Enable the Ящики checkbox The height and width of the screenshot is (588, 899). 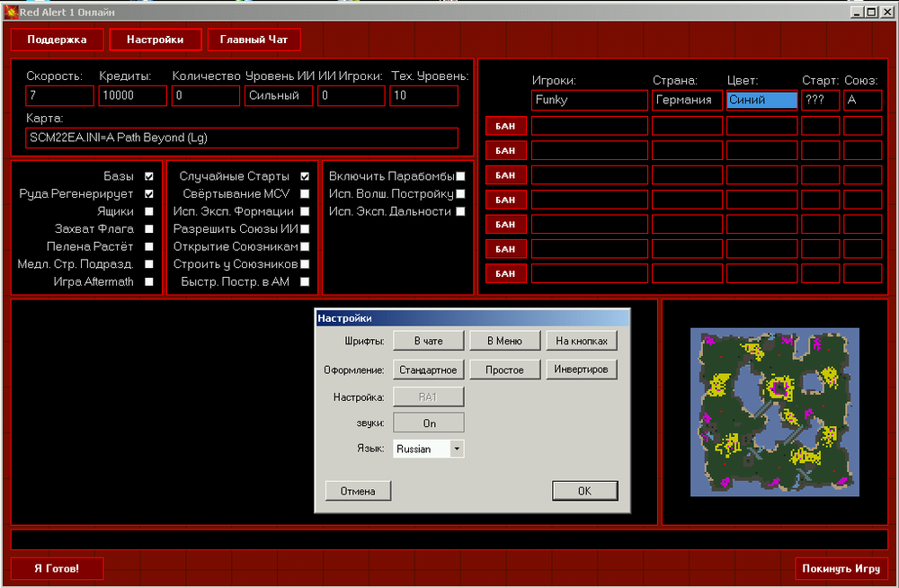[x=149, y=211]
